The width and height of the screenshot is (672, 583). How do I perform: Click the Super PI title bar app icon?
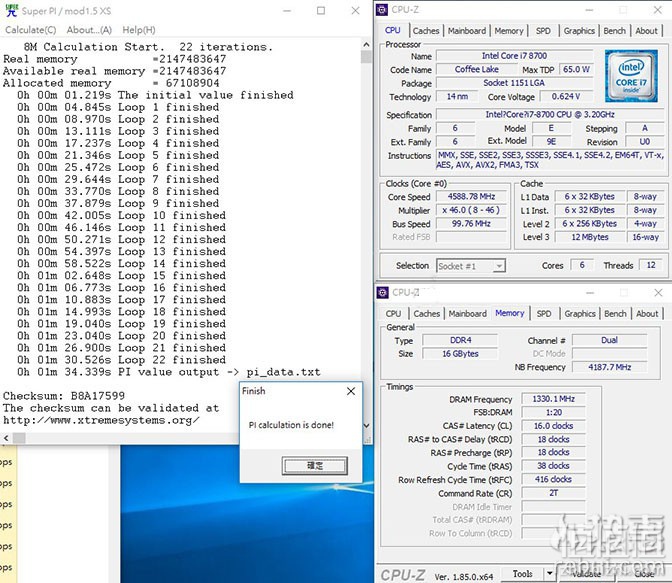pos(12,11)
